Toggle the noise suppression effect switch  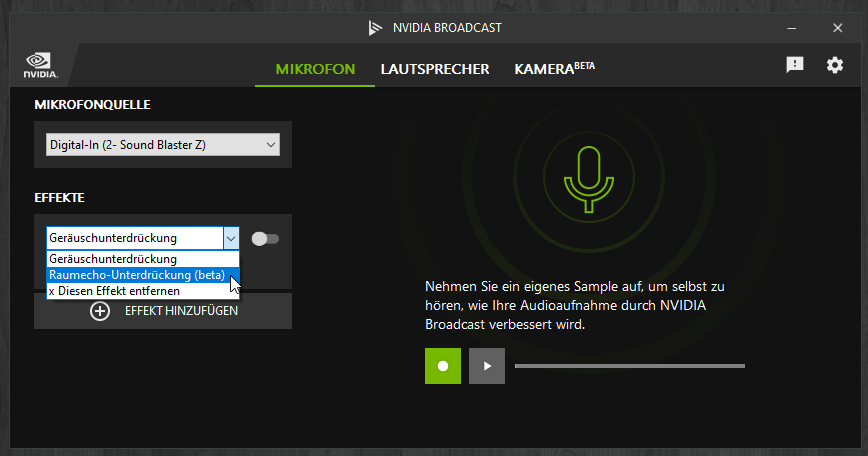point(265,239)
